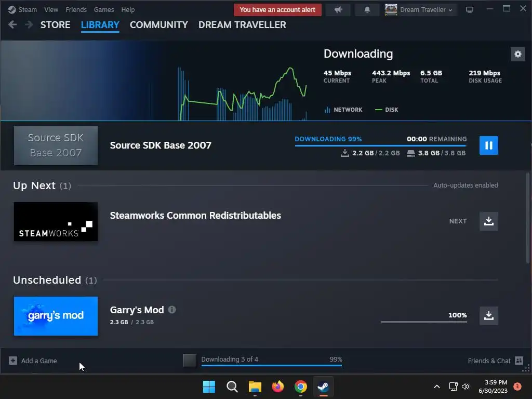Start the Garry's Mod download

[x=488, y=315]
